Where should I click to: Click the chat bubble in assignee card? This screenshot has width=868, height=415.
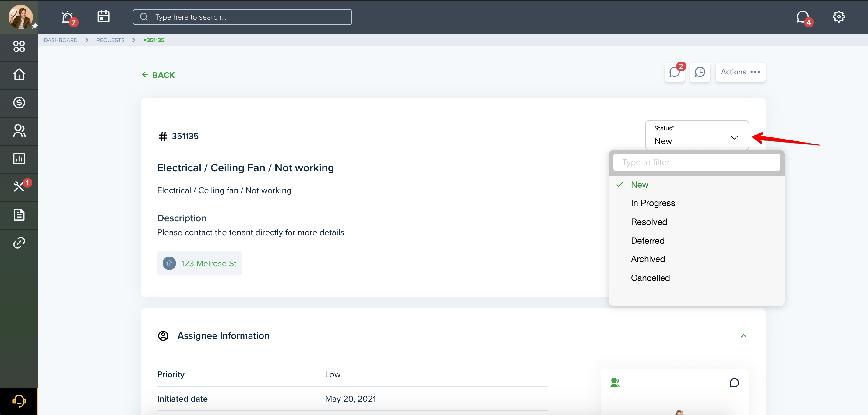pos(734,383)
